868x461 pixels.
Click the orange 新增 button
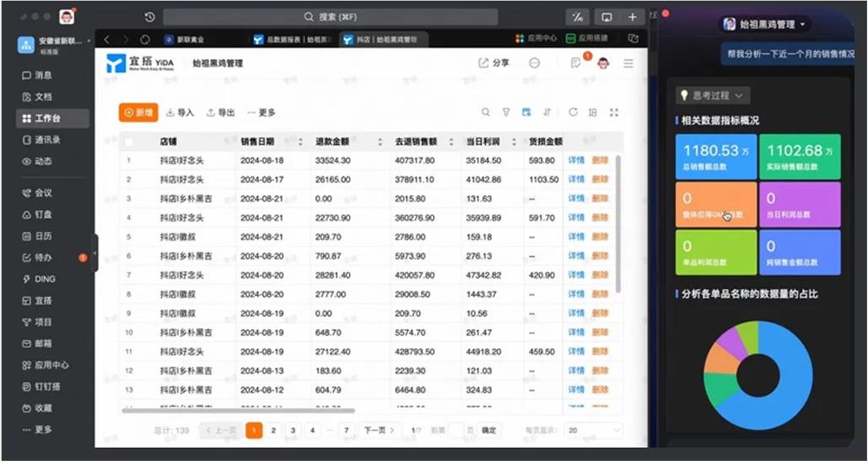click(138, 112)
